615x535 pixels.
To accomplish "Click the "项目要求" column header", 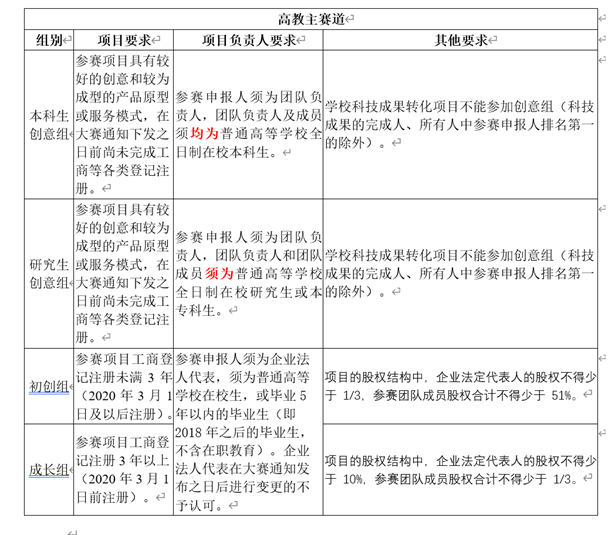I will [123, 41].
